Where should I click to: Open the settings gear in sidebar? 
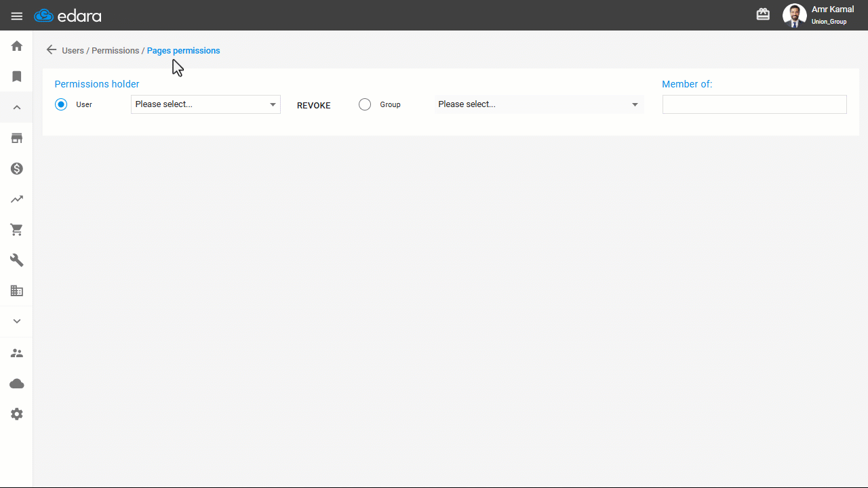17,414
